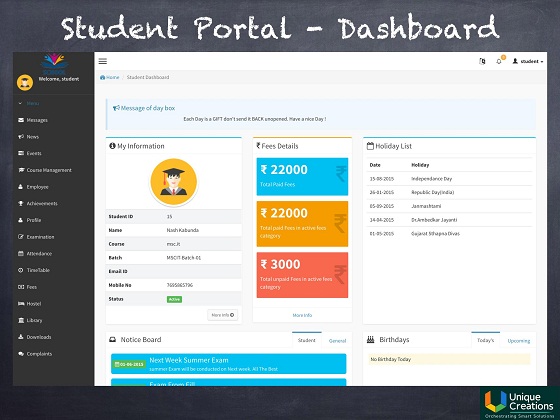Open Hostel bed icon in sidebar
This screenshot has width=560, height=420.
(x=21, y=304)
